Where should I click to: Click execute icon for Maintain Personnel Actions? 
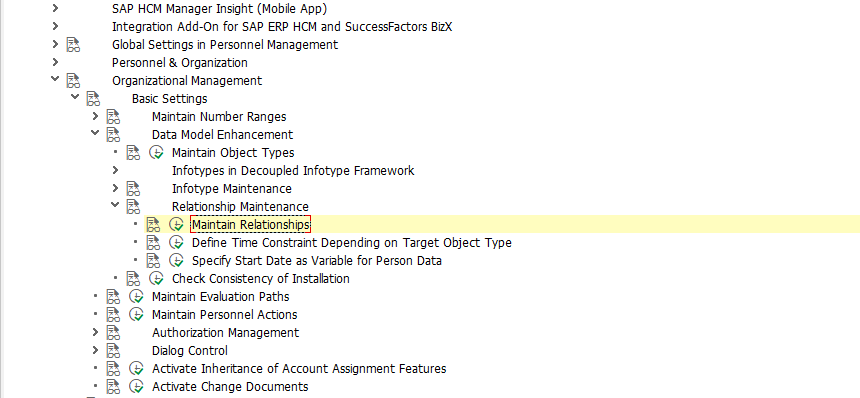click(x=136, y=315)
